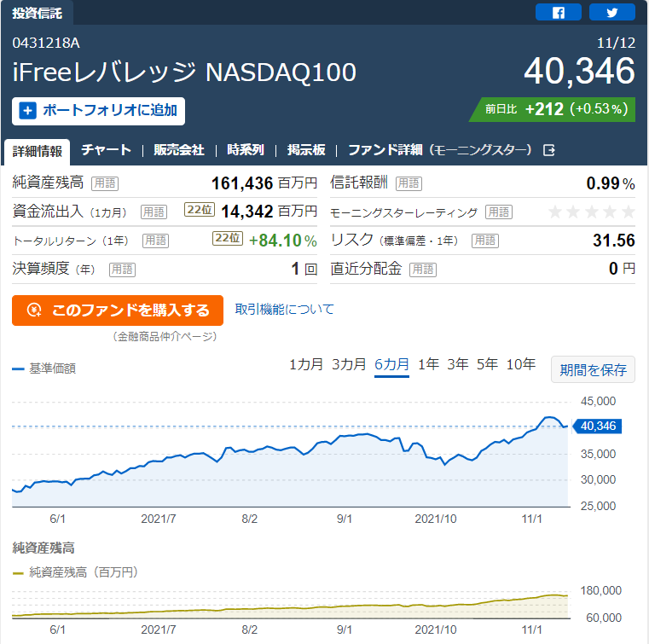Click plus icon on portfolio add button
This screenshot has height=644, width=649.
pos(28,111)
